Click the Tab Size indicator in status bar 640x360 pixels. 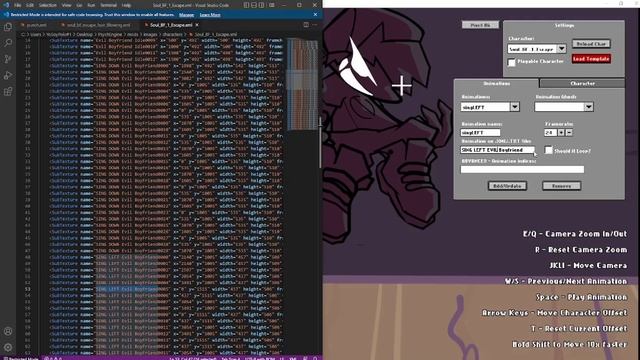click(x=231, y=358)
